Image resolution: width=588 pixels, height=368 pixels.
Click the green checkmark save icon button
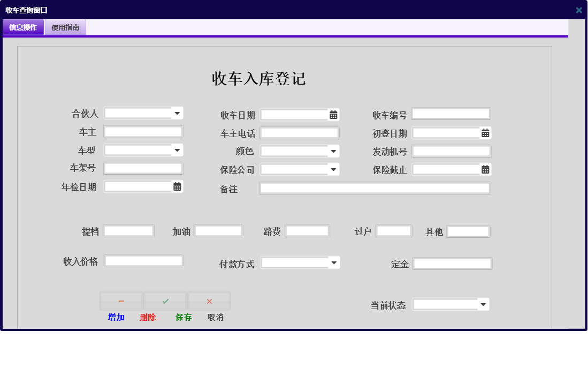(x=165, y=301)
